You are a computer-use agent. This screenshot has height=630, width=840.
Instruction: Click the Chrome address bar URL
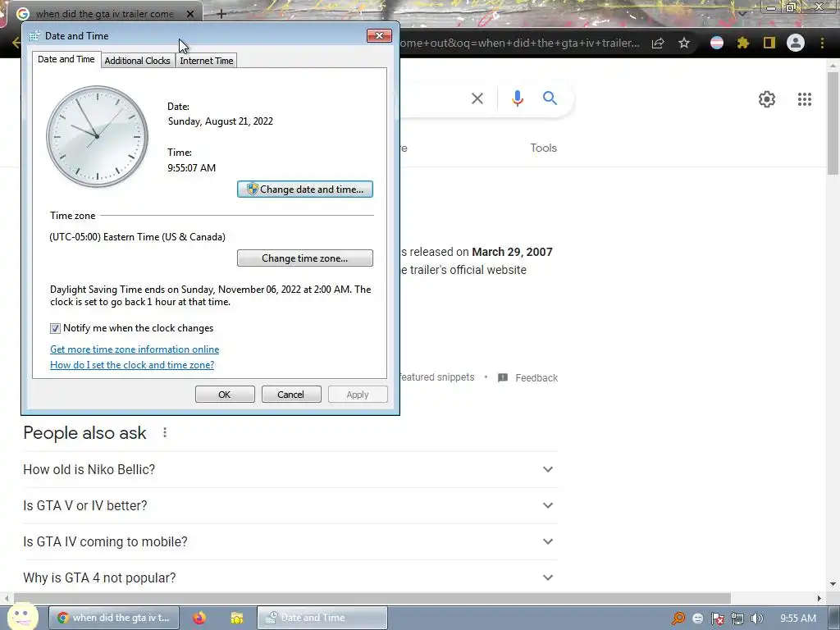click(519, 43)
